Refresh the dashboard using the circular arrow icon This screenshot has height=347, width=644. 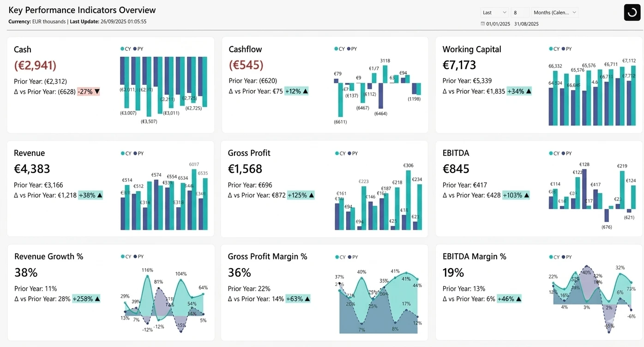point(632,12)
